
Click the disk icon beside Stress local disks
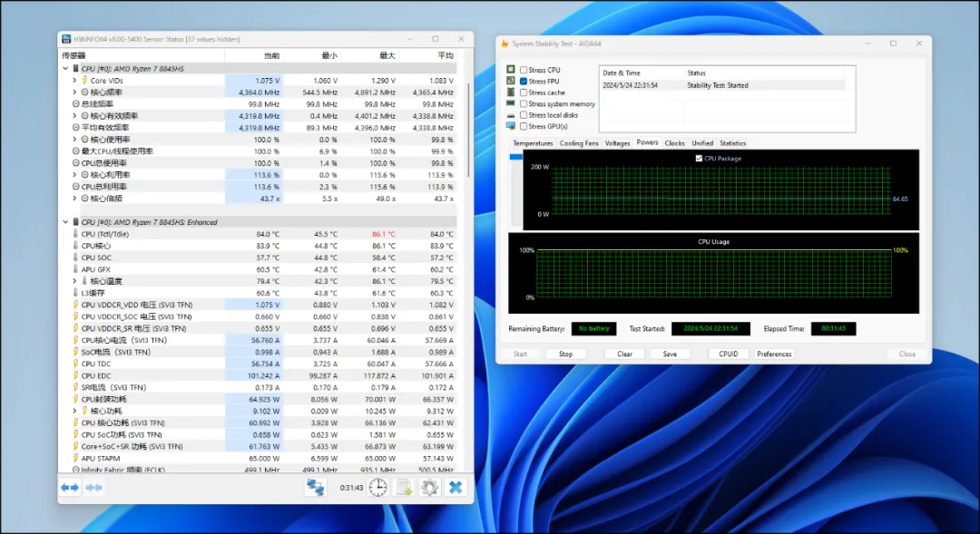tap(511, 115)
